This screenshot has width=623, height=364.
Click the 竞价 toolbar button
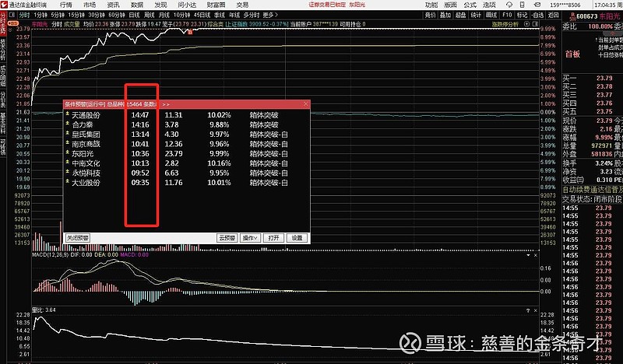coord(431,15)
